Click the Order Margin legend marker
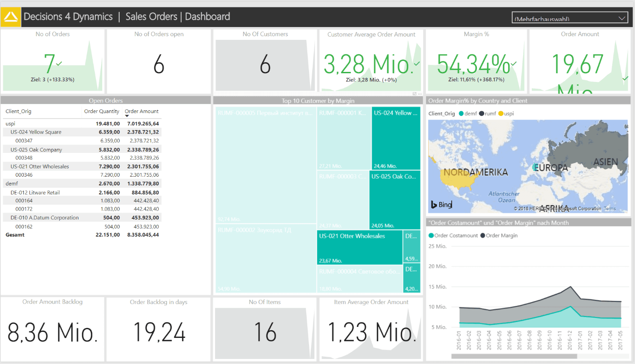Screen dimensions: 635x364 [x=482, y=235]
